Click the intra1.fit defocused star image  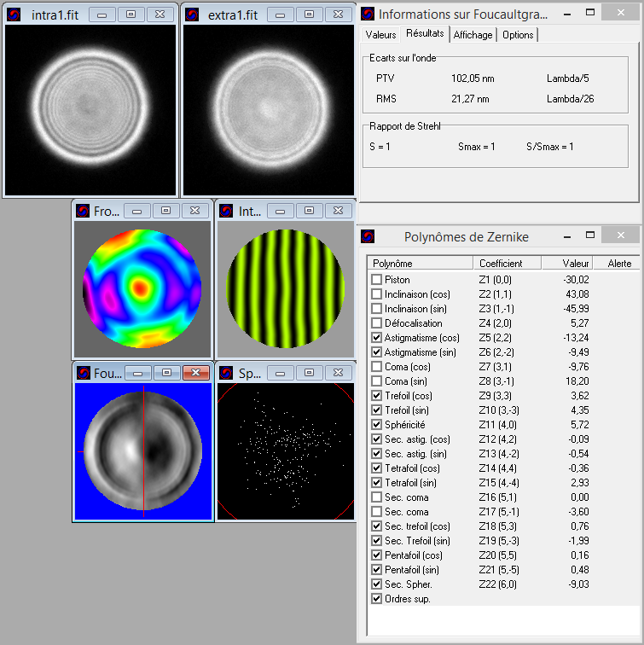(90, 110)
